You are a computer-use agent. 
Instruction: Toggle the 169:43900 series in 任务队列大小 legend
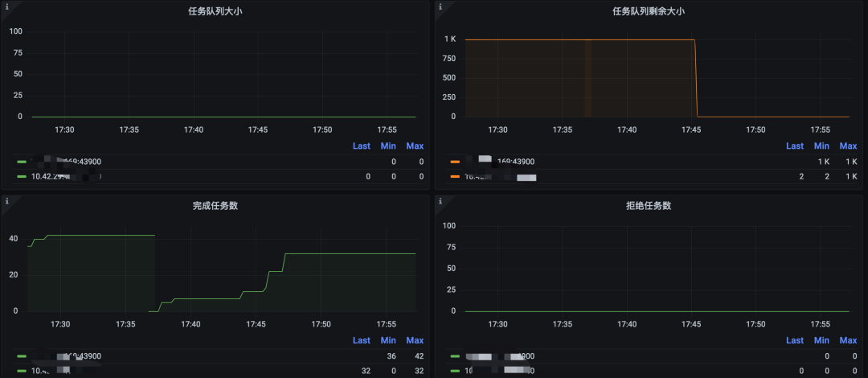coord(67,162)
